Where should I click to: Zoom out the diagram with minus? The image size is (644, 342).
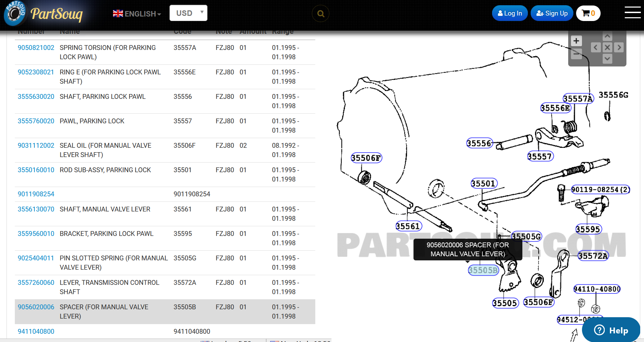[576, 54]
